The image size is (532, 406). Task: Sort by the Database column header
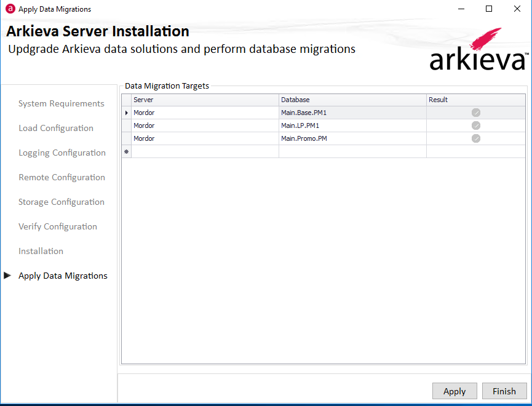[352, 100]
